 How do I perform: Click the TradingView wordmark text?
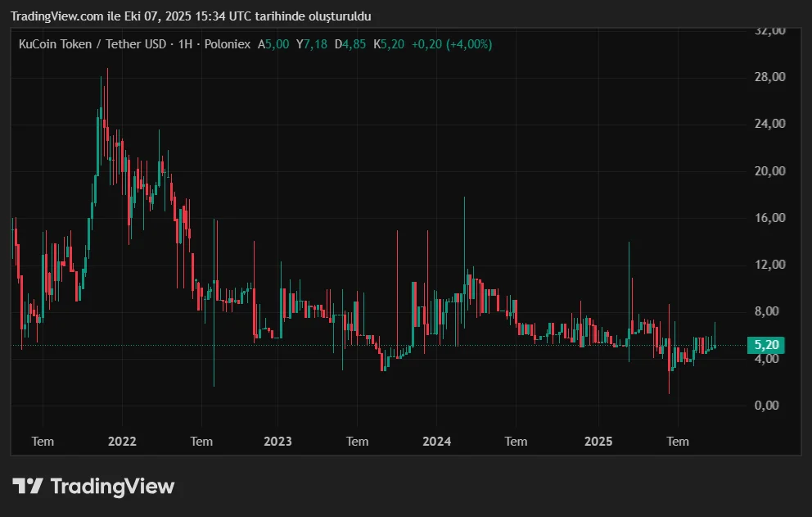(x=112, y=486)
